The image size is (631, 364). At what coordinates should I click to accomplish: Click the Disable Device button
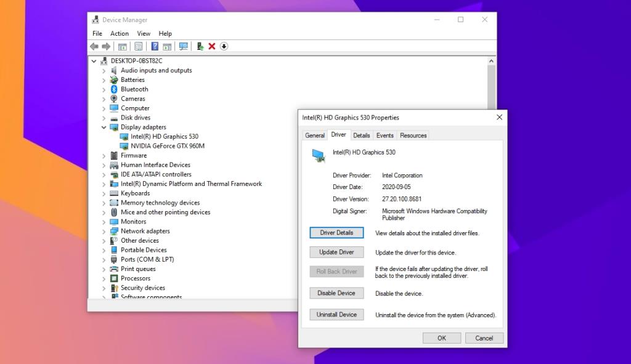(336, 293)
